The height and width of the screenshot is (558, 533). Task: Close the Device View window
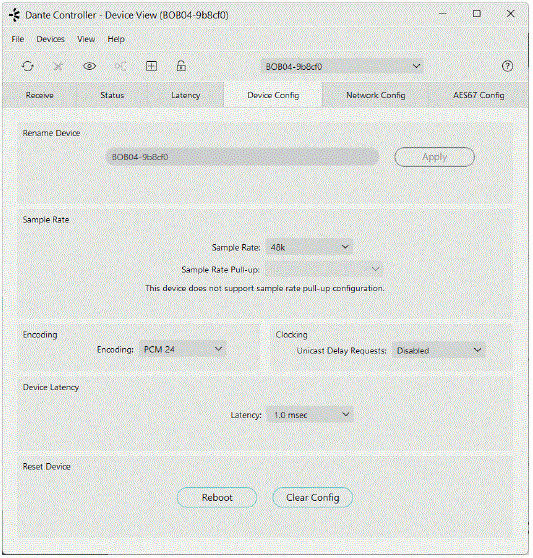[x=511, y=14]
